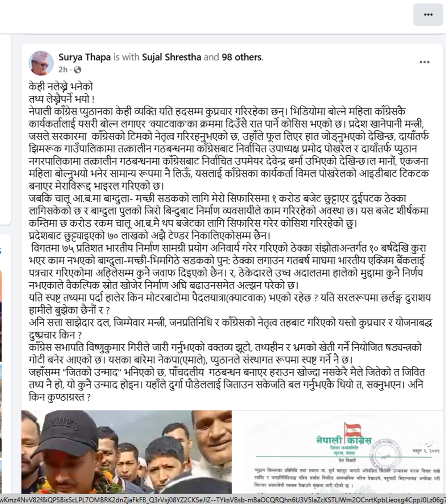
Task: Open the post options ellipsis beside Surya Thapa's post
Action: click(x=425, y=62)
